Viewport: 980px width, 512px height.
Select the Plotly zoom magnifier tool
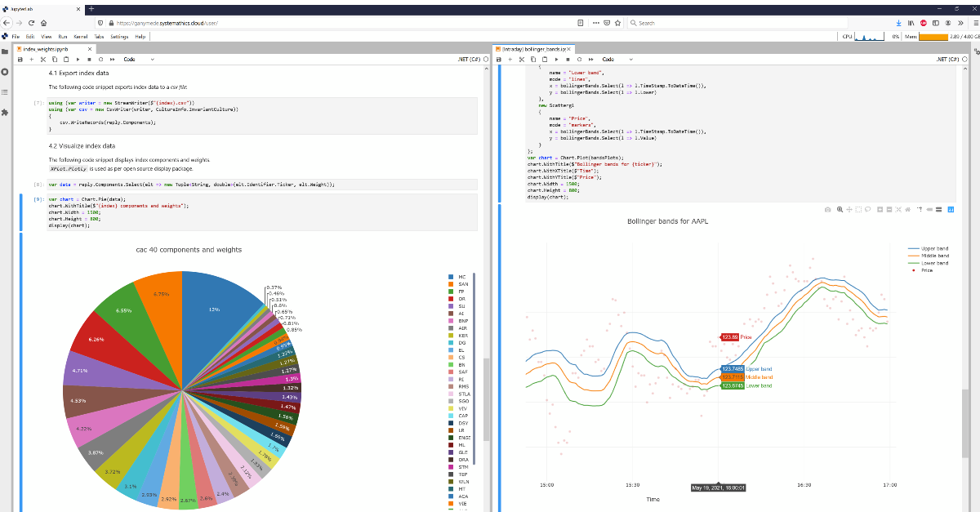point(839,210)
